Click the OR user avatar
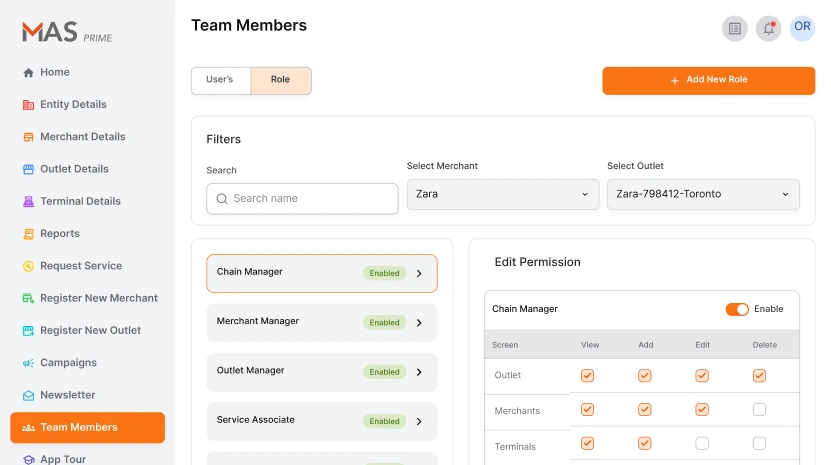 click(802, 28)
